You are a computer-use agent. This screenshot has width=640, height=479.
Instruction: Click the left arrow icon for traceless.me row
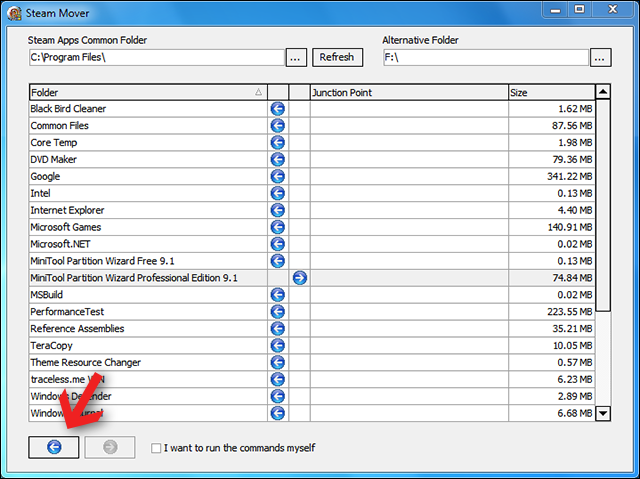pos(278,379)
